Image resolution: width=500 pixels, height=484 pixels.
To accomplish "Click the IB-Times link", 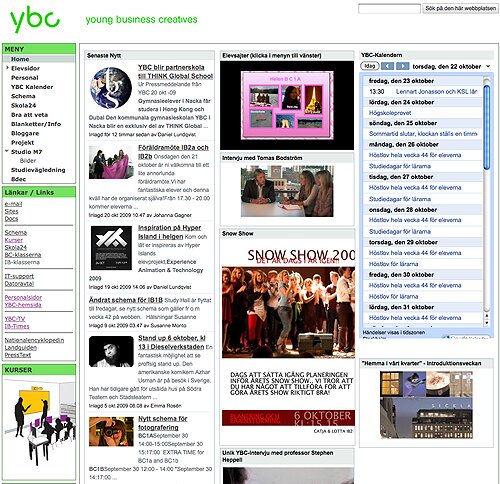I will click(17, 326).
